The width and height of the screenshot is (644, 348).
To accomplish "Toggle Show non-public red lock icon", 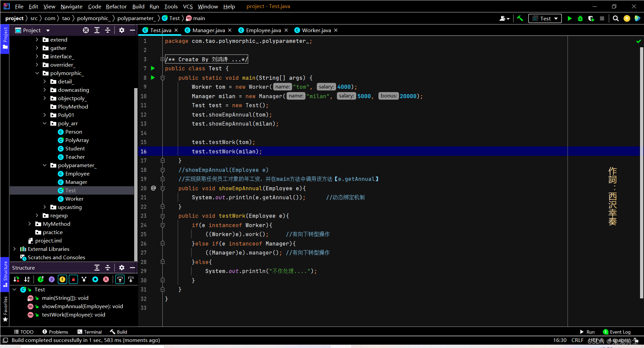I will tap(73, 279).
